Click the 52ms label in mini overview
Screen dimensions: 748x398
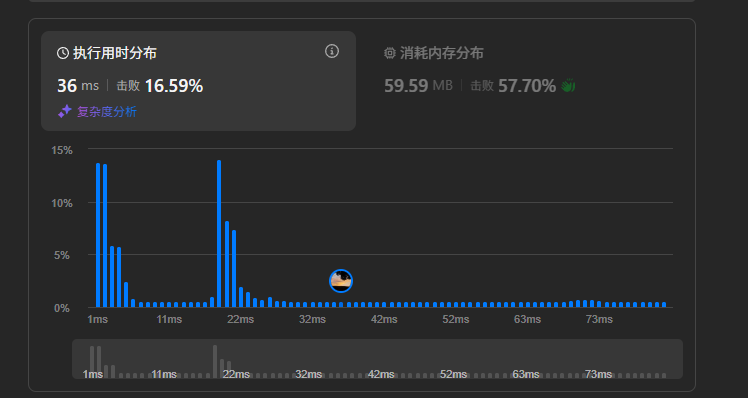(x=453, y=374)
